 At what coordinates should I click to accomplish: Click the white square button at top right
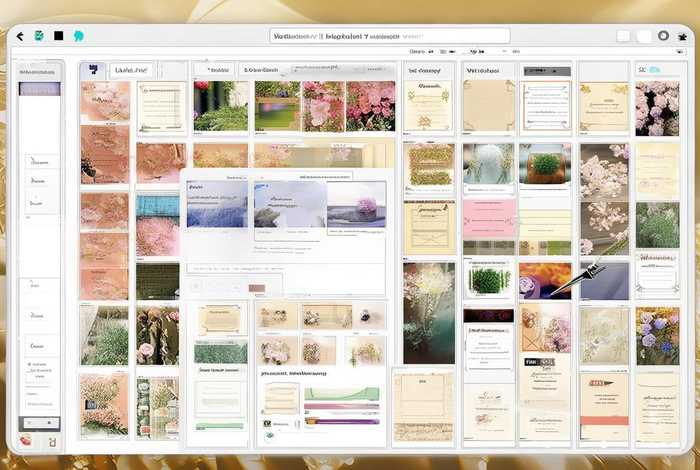[623, 36]
